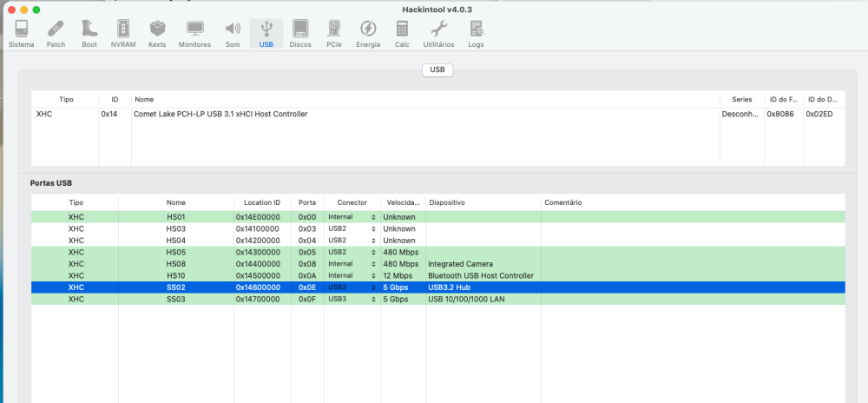
Task: Select the SS03 port name
Action: click(x=176, y=299)
